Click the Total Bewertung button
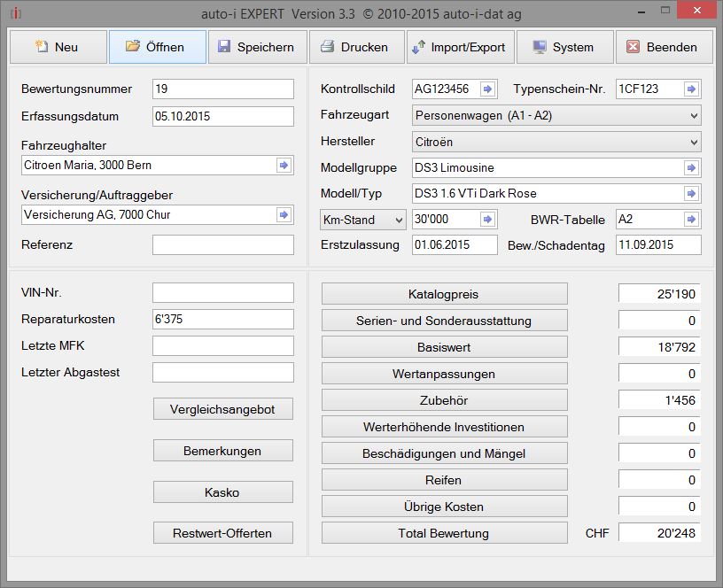This screenshot has height=588, width=723. (444, 533)
